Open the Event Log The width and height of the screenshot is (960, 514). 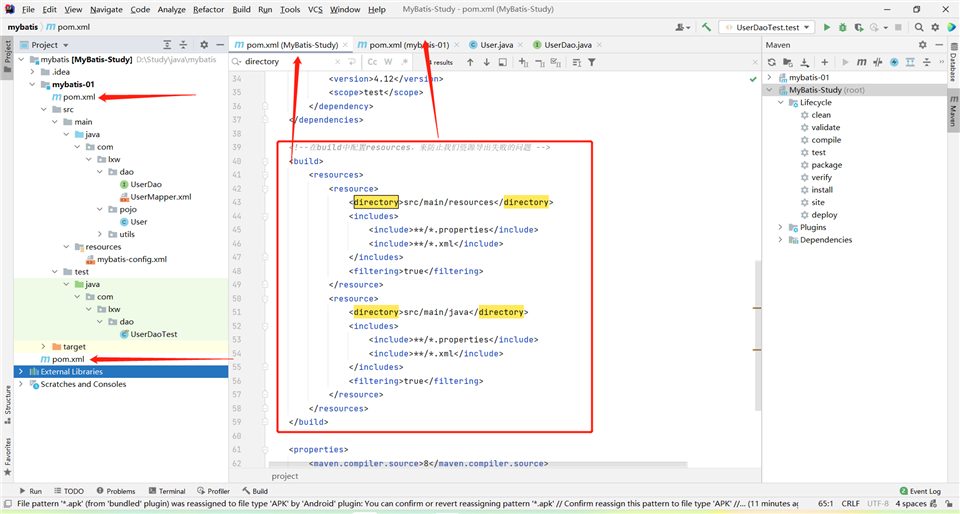[920, 491]
